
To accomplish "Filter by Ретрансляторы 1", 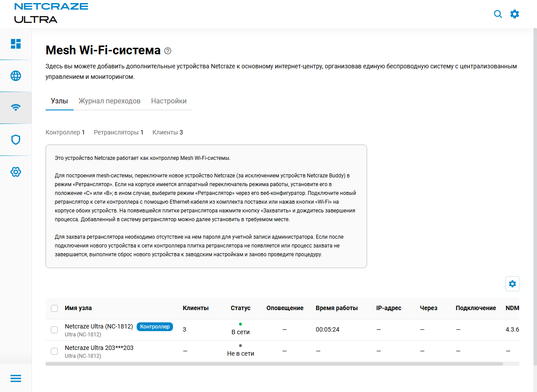I will 118,132.
